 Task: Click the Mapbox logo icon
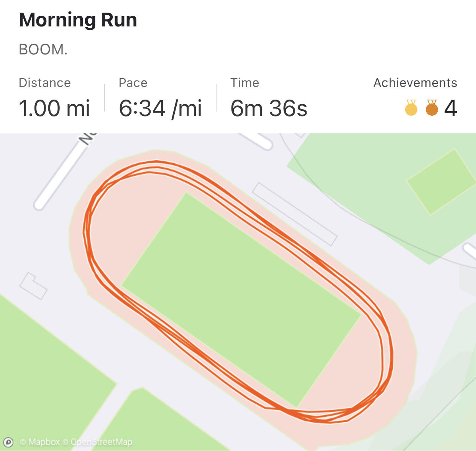point(8,442)
